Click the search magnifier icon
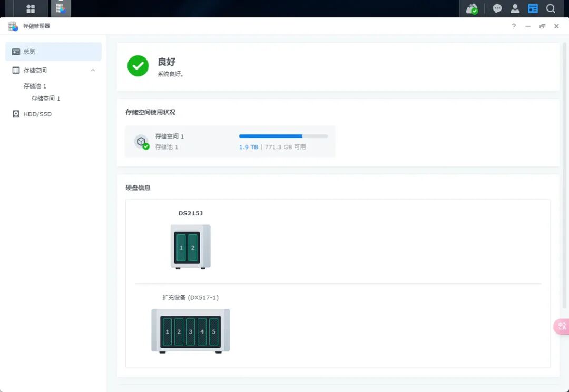 coord(551,8)
